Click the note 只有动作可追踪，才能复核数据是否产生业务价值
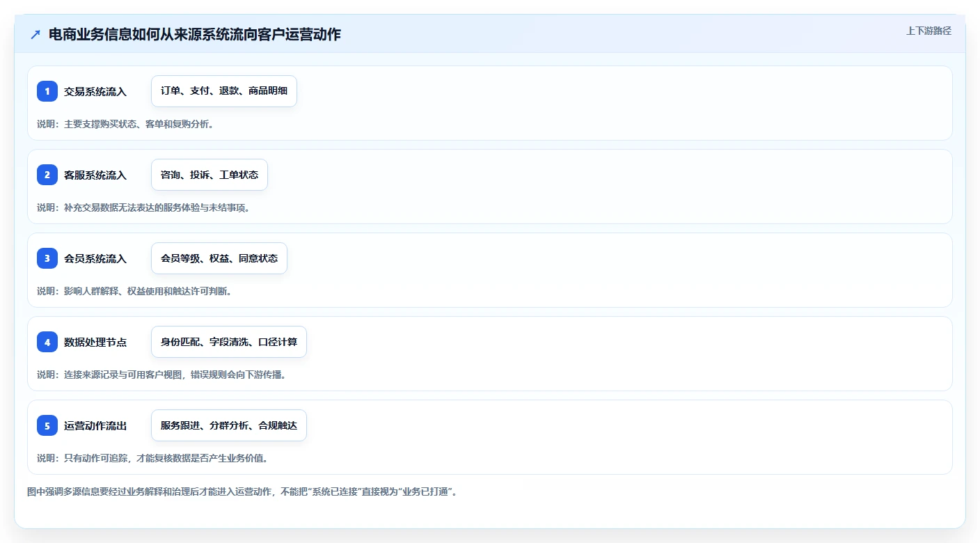The width and height of the screenshot is (980, 543). [x=152, y=458]
